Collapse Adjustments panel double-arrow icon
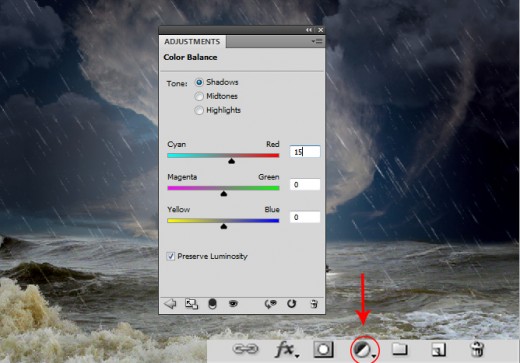The width and height of the screenshot is (520, 363). point(309,30)
